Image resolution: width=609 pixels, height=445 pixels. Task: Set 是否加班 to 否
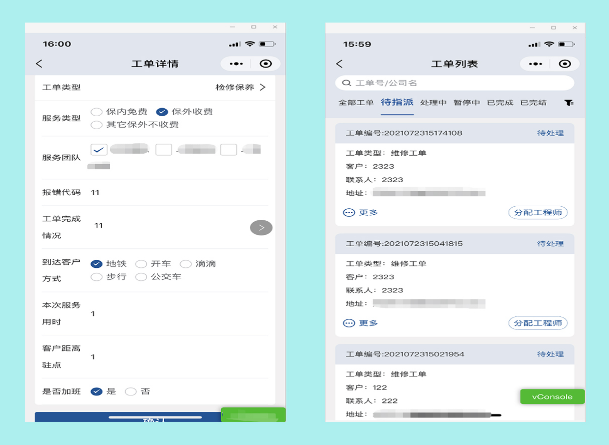click(131, 391)
